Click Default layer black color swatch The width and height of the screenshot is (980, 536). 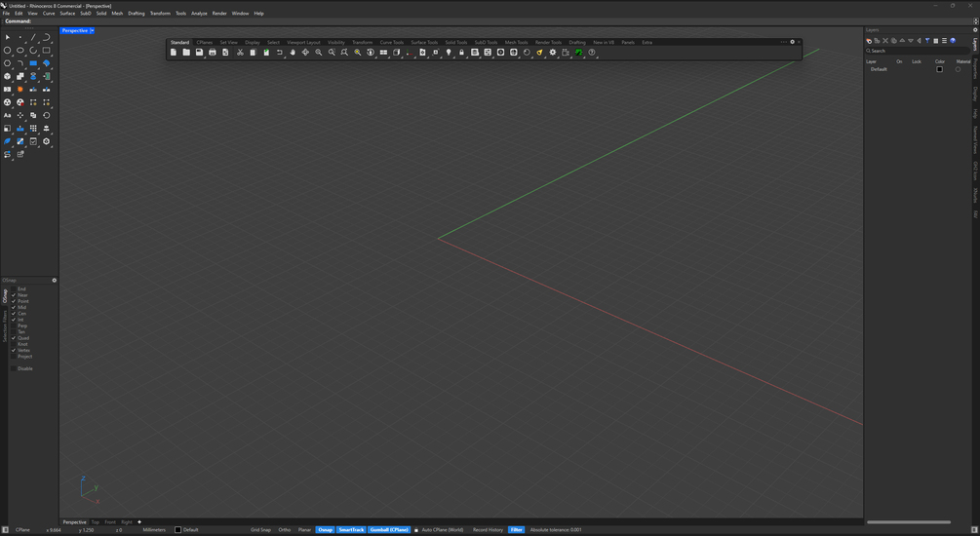[939, 69]
